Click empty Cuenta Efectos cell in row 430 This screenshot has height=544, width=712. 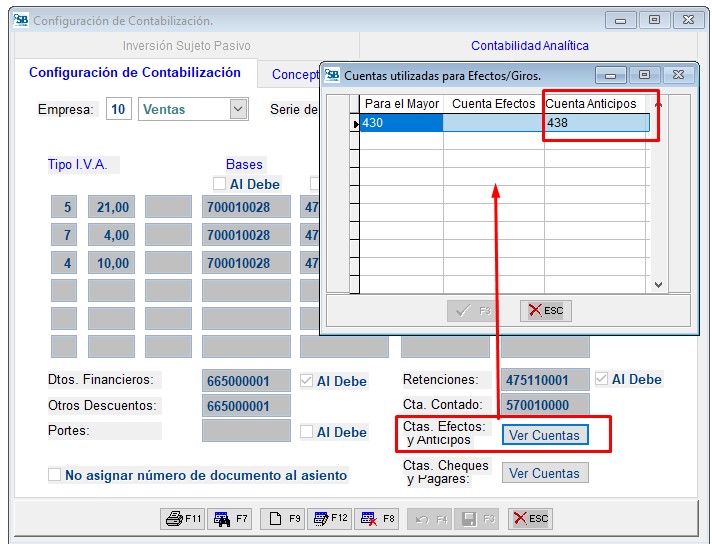[494, 123]
